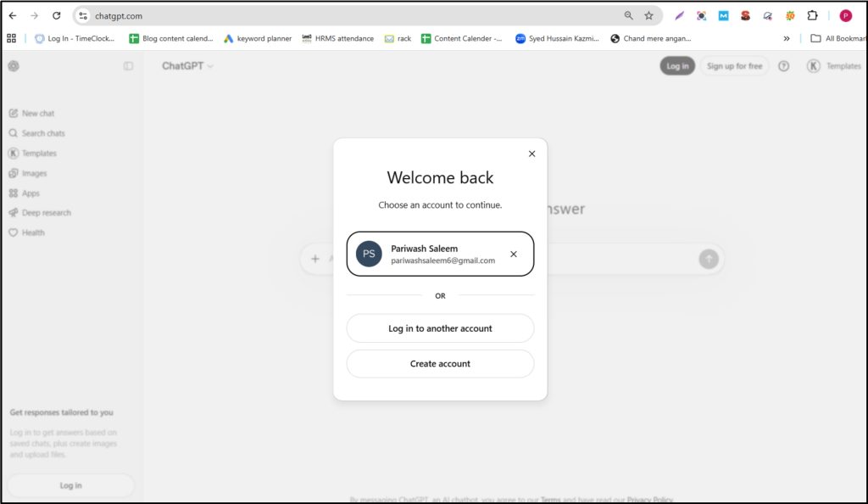
Task: Open Templates in the sidebar
Action: pos(33,153)
